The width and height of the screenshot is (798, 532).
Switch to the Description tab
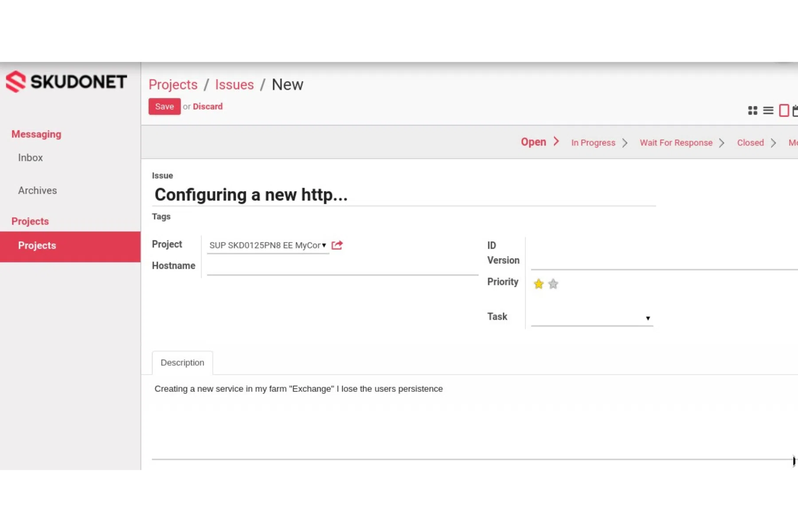pyautogui.click(x=182, y=363)
